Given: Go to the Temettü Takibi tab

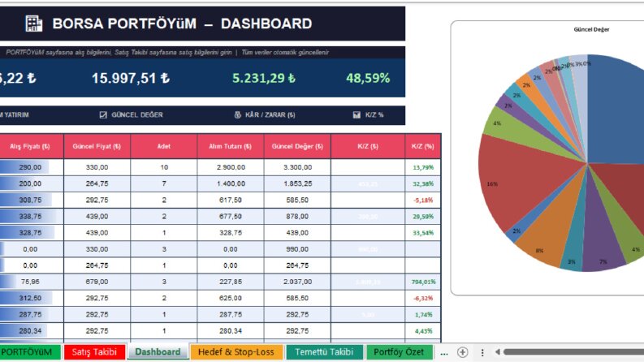Looking at the screenshot, I should point(324,352).
